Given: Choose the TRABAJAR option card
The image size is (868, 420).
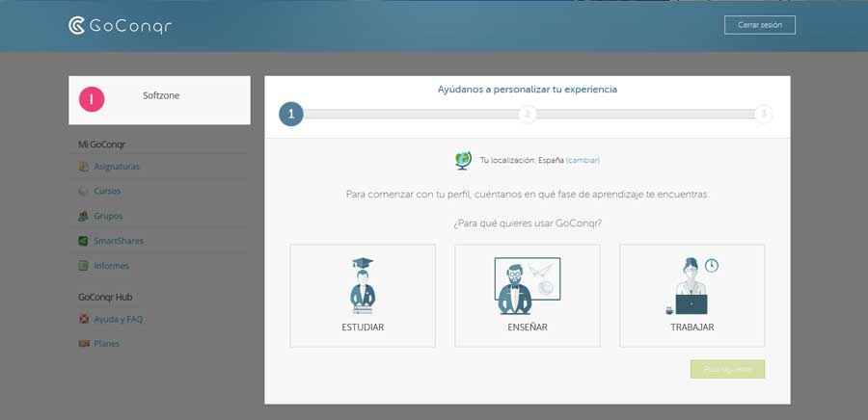Looking at the screenshot, I should [692, 296].
